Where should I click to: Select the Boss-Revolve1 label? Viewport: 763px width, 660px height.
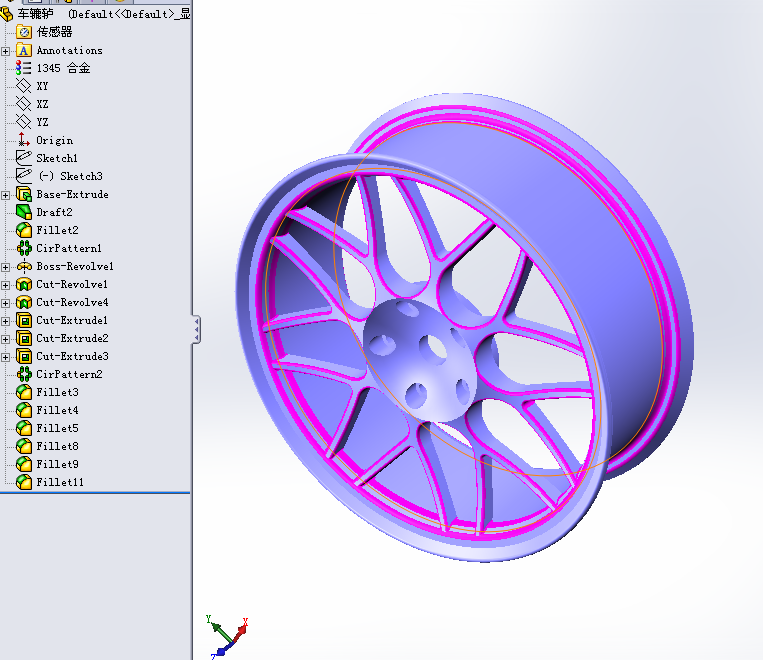coord(75,266)
